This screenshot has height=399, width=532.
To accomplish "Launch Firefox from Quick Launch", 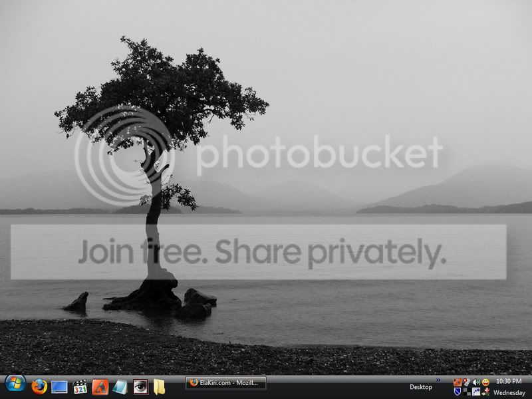I will click(39, 386).
